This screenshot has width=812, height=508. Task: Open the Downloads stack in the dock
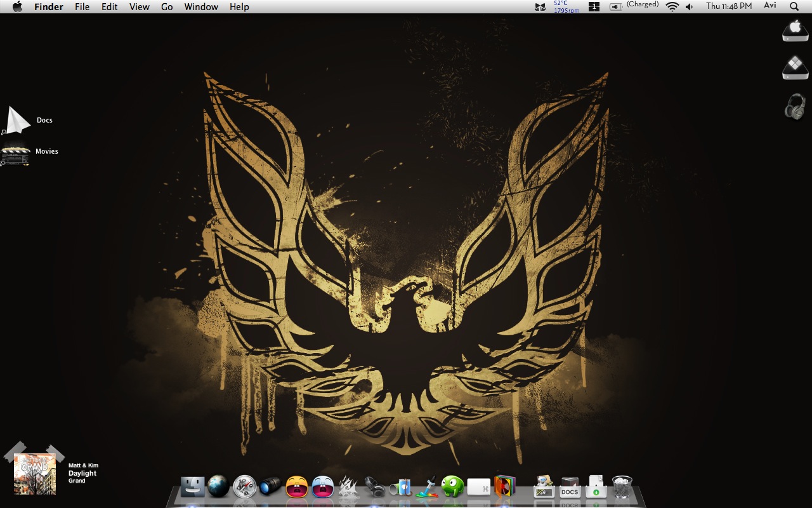pos(596,487)
